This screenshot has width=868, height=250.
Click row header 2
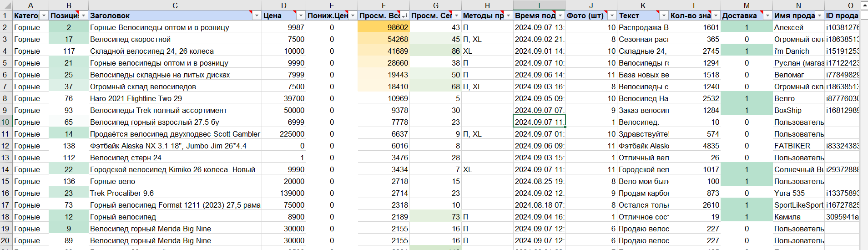tap(5, 27)
